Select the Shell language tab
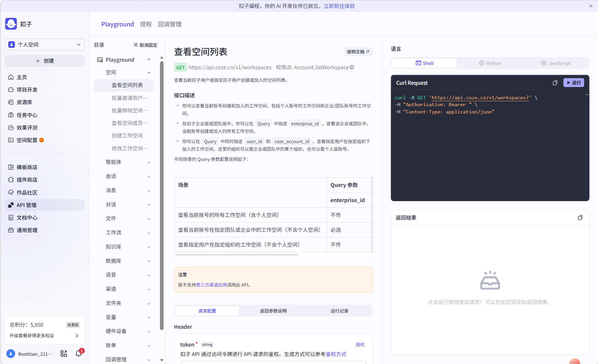Screen dimensions: 598x364 (425, 63)
